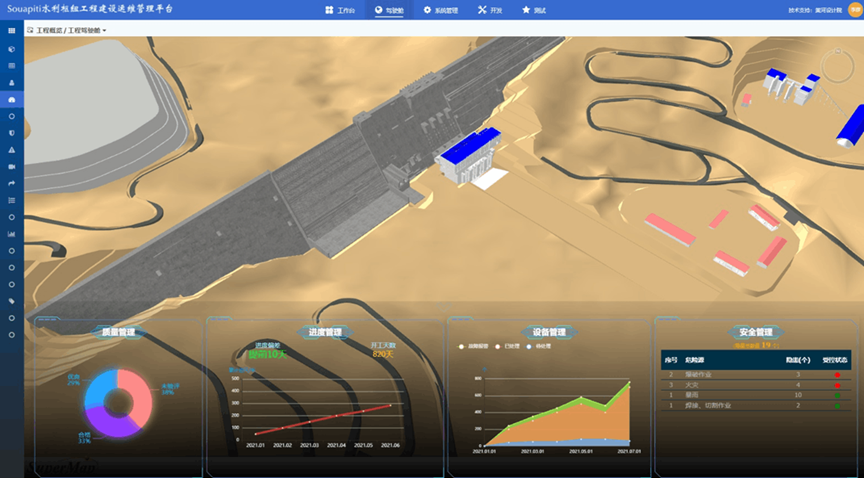Click the value 10 in the 暴雨 row
Image resolution: width=864 pixels, height=478 pixels.
pos(797,395)
